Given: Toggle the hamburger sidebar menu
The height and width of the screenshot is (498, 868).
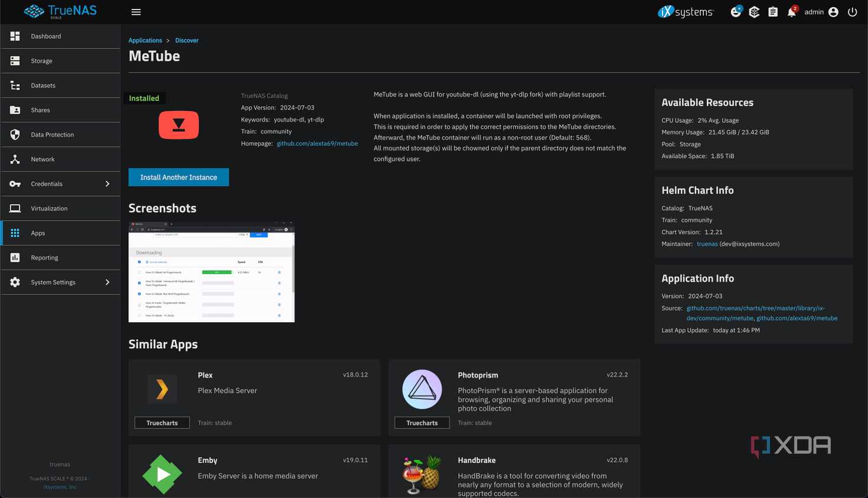Looking at the screenshot, I should (x=136, y=12).
